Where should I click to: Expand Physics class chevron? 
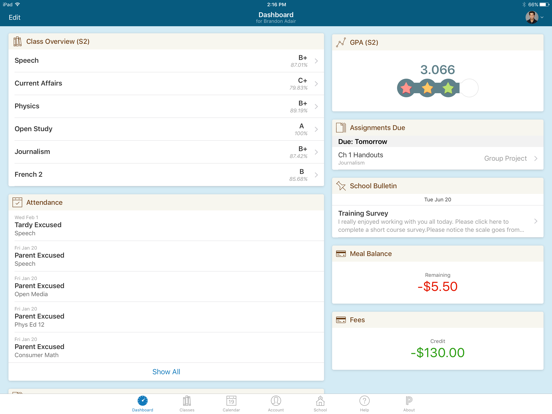(316, 106)
